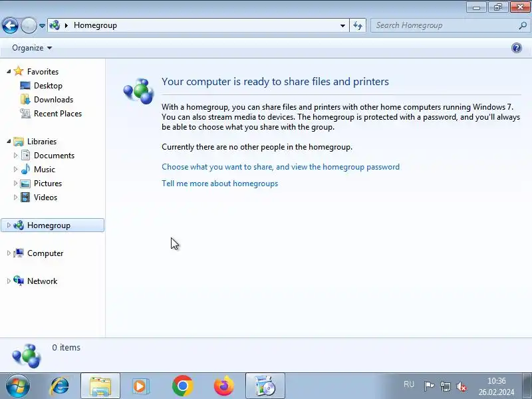Expand the Videos library arrow

click(15, 197)
